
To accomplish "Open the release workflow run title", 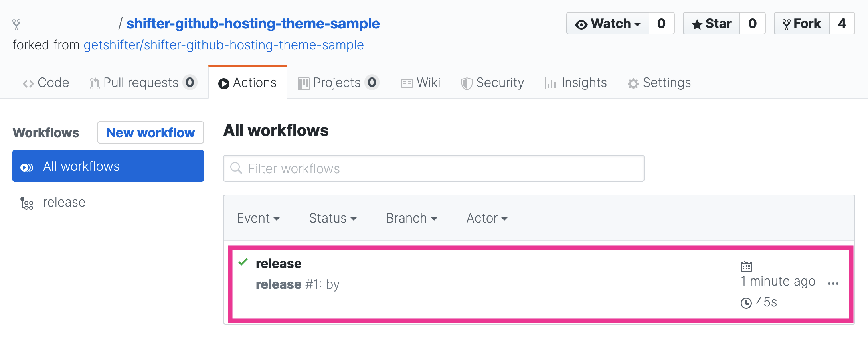I will pos(279,264).
